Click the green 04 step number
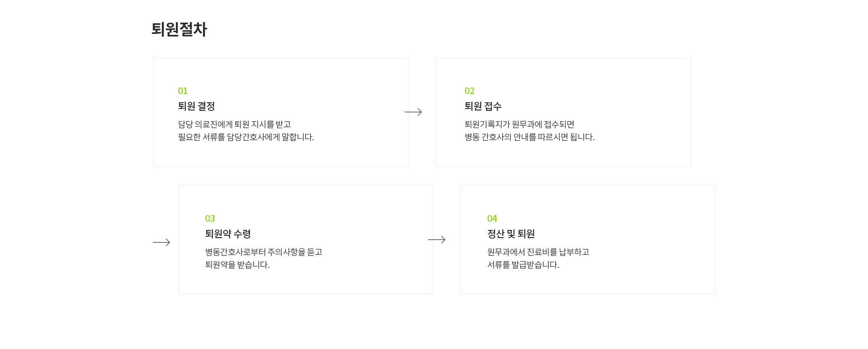The height and width of the screenshot is (349, 868). click(492, 219)
